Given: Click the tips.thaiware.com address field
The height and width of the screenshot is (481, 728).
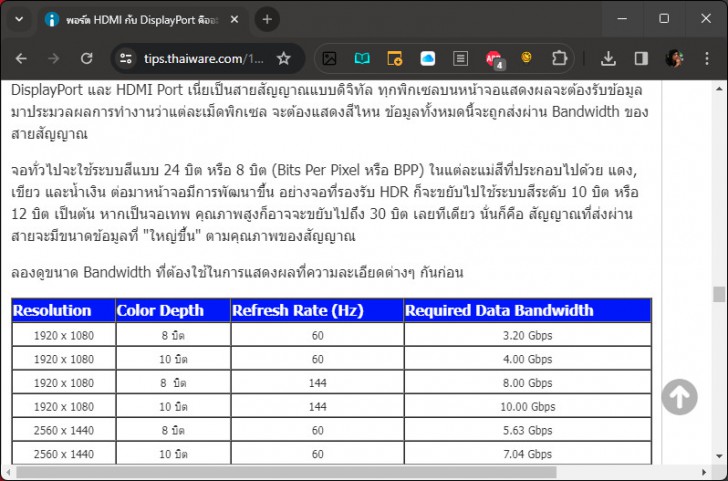Looking at the screenshot, I should pyautogui.click(x=203, y=59).
